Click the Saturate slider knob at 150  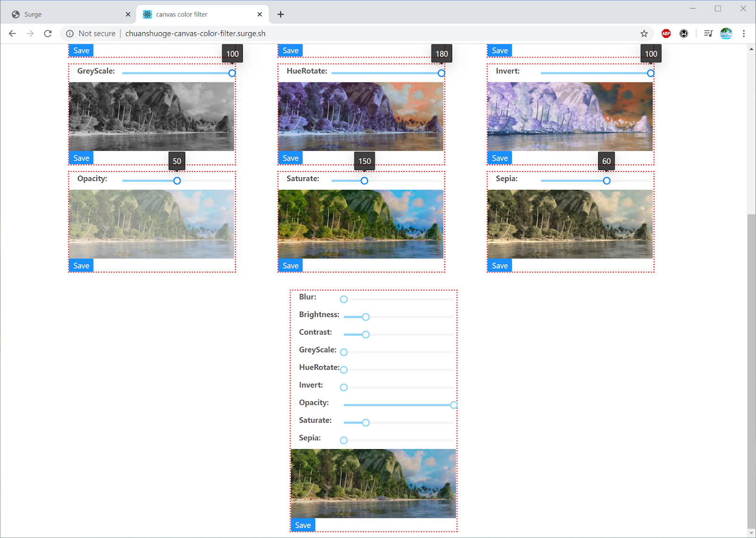pos(364,180)
